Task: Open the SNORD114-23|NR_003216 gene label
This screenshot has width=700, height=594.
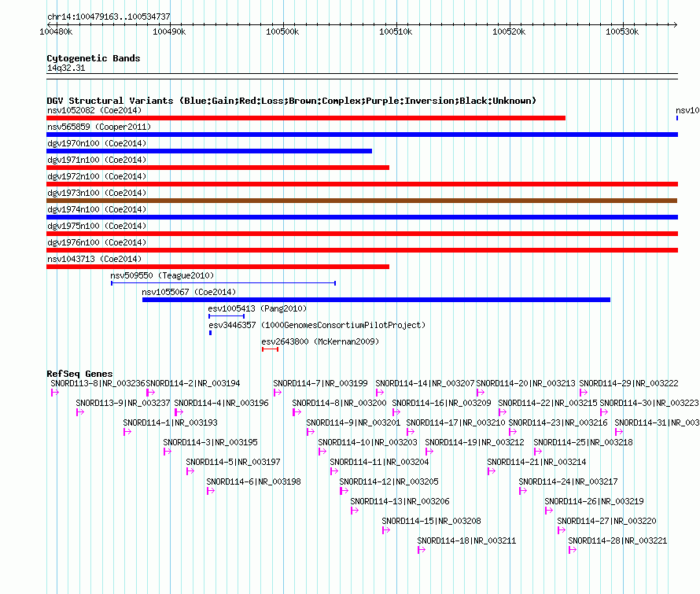Action: [x=558, y=422]
